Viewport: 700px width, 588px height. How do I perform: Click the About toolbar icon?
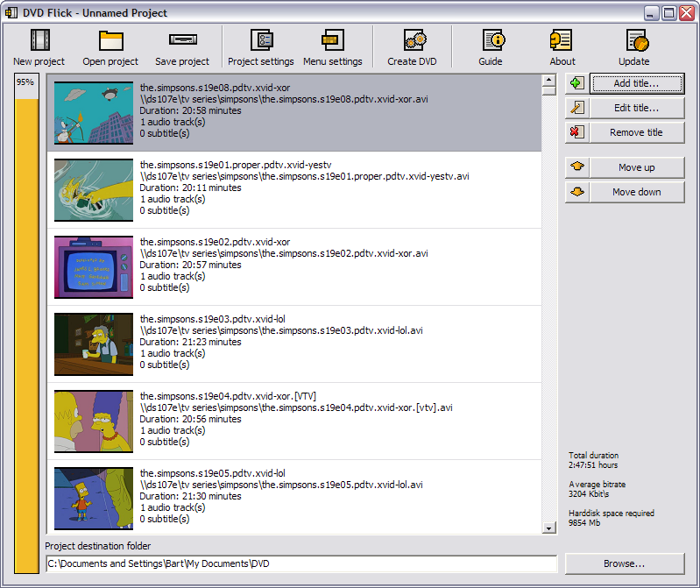(x=561, y=40)
